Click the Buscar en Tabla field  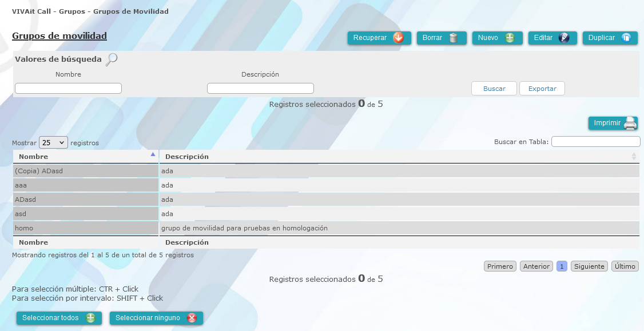coord(595,142)
